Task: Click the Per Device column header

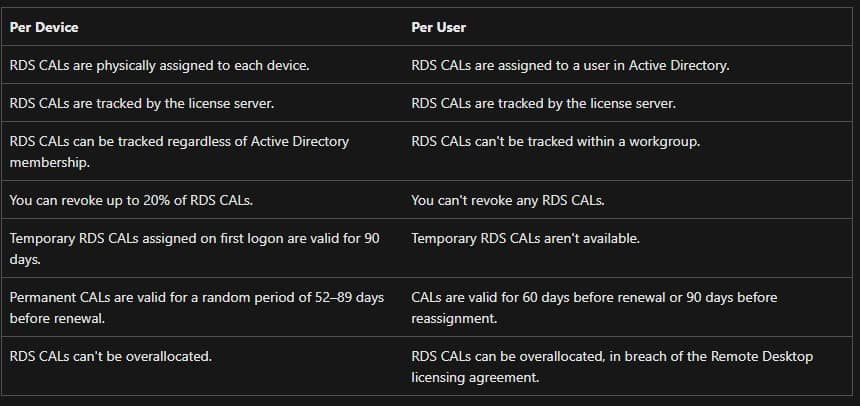Action: coord(44,27)
